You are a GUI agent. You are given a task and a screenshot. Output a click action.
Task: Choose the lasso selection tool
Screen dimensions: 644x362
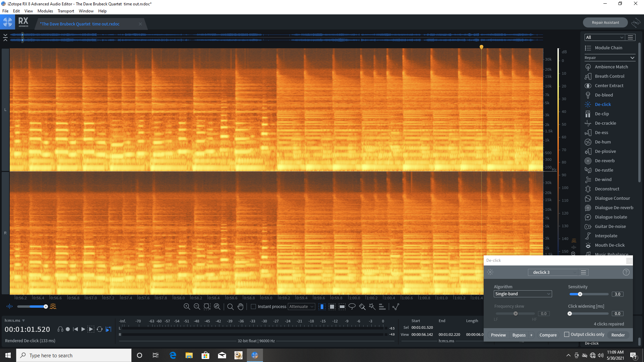352,306
